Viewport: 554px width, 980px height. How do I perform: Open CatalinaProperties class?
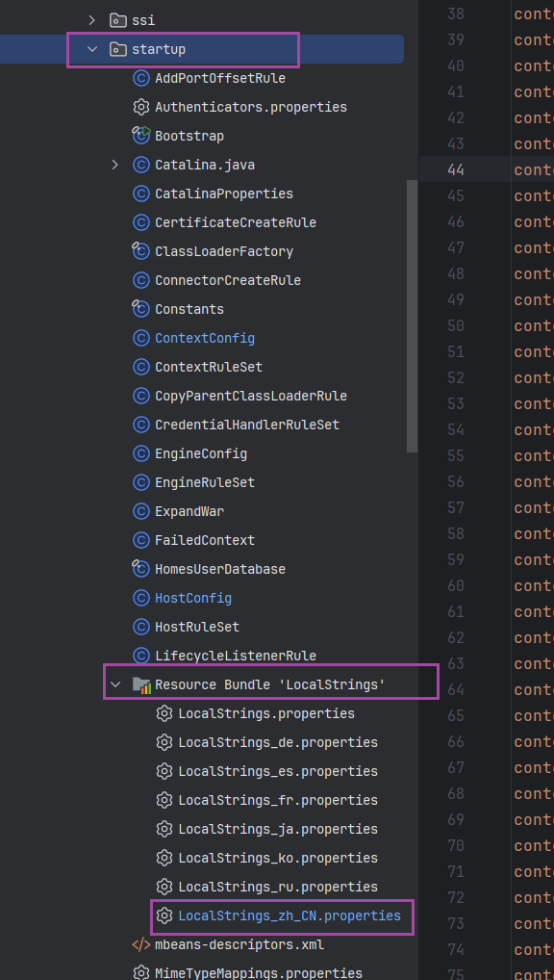223,193
